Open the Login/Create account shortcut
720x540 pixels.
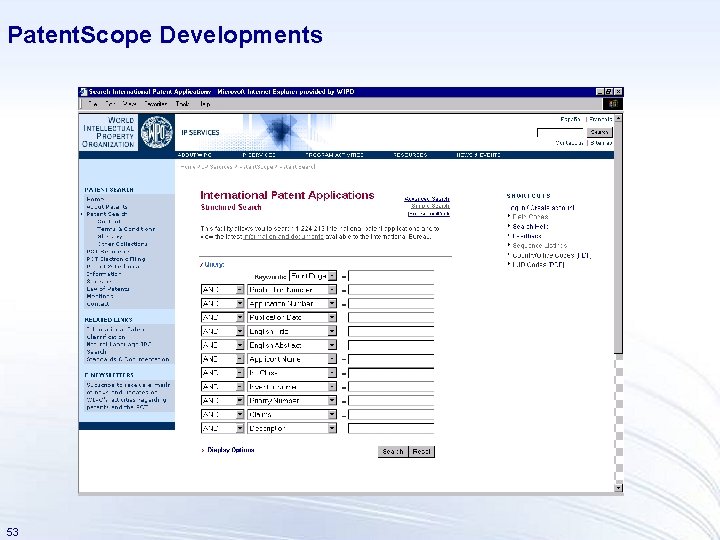(x=542, y=208)
